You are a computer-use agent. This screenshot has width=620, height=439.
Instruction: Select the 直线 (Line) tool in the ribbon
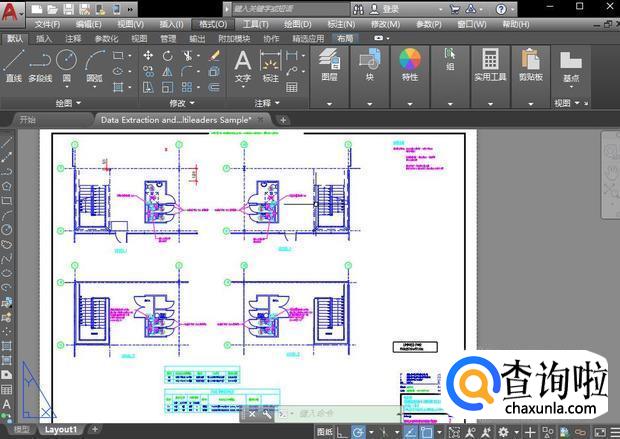13,63
